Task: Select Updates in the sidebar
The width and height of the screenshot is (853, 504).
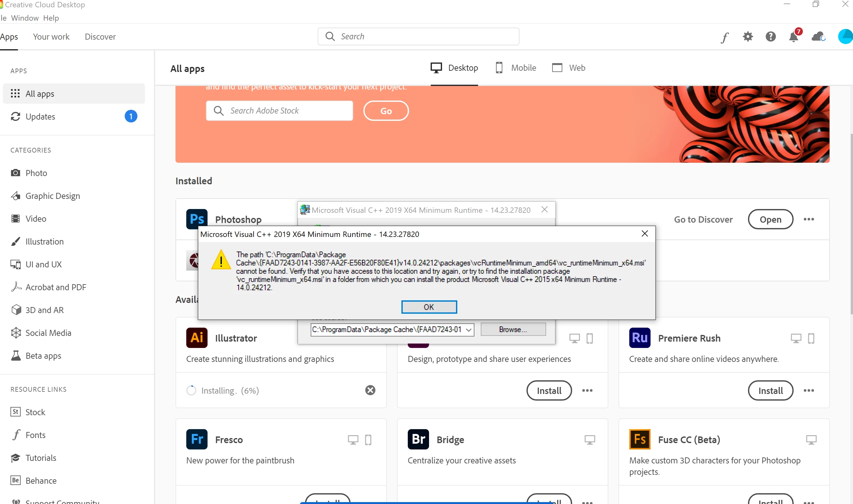Action: (x=40, y=116)
